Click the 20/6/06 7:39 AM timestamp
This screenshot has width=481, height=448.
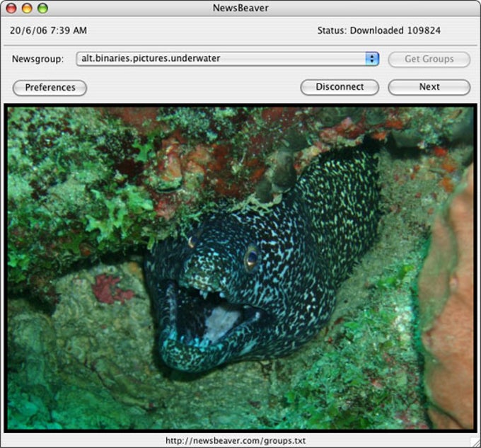click(49, 30)
